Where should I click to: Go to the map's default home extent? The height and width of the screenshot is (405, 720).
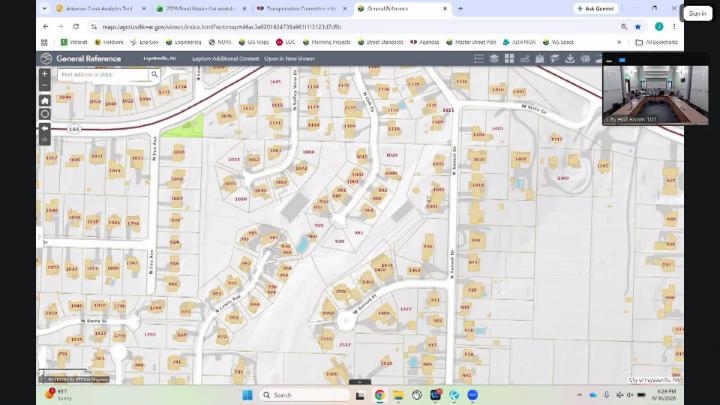click(x=45, y=101)
